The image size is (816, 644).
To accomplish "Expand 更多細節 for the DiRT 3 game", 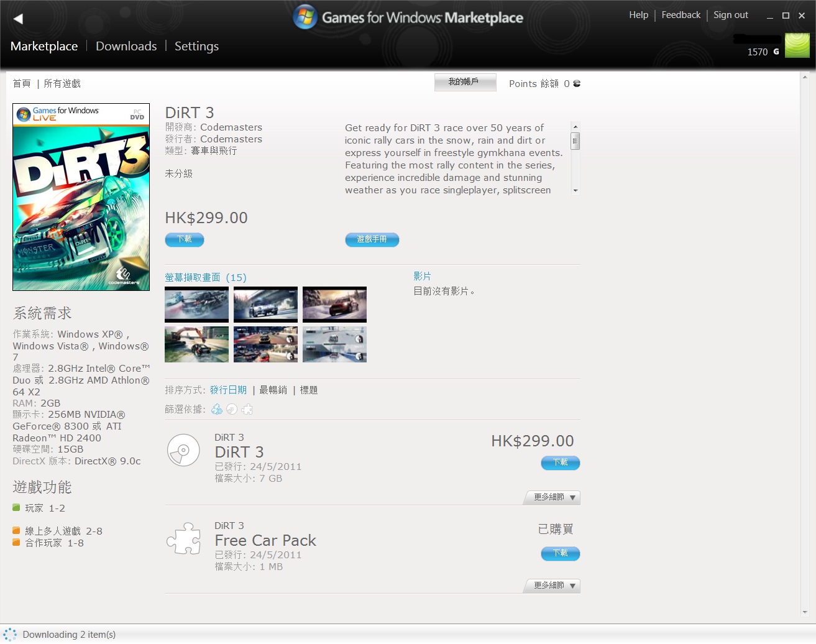I will coord(552,497).
